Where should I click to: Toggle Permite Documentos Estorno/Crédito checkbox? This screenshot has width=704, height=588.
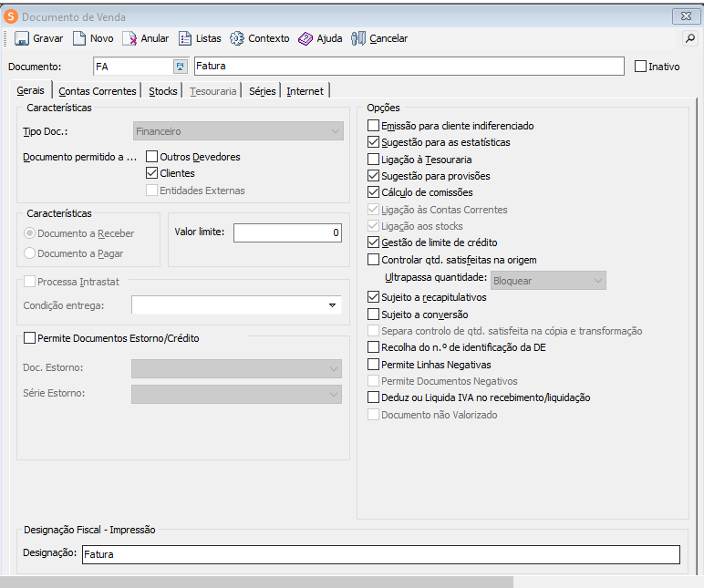tap(30, 338)
